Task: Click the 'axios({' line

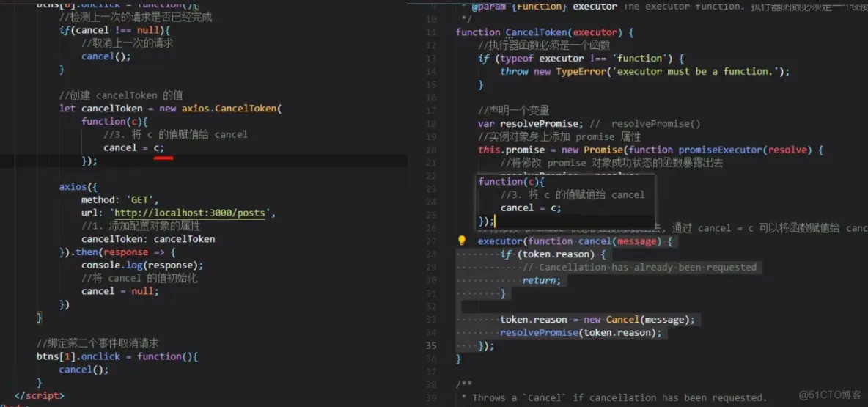Action: click(78, 186)
